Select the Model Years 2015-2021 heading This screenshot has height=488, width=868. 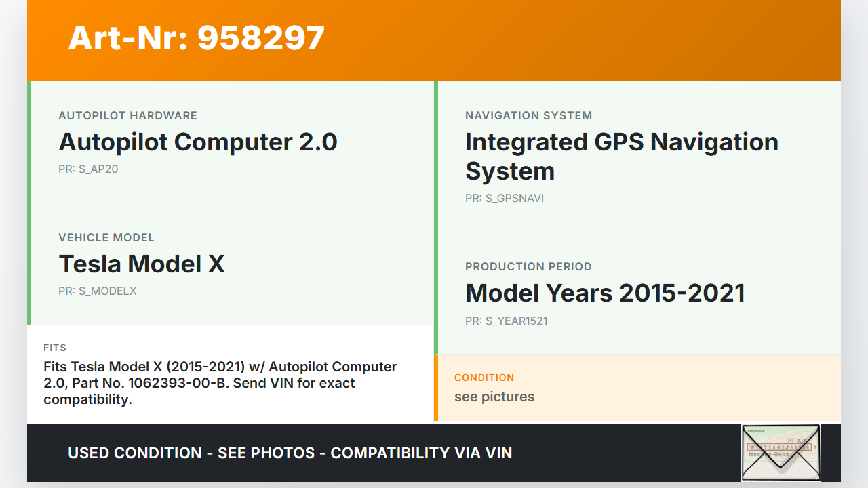[605, 293]
